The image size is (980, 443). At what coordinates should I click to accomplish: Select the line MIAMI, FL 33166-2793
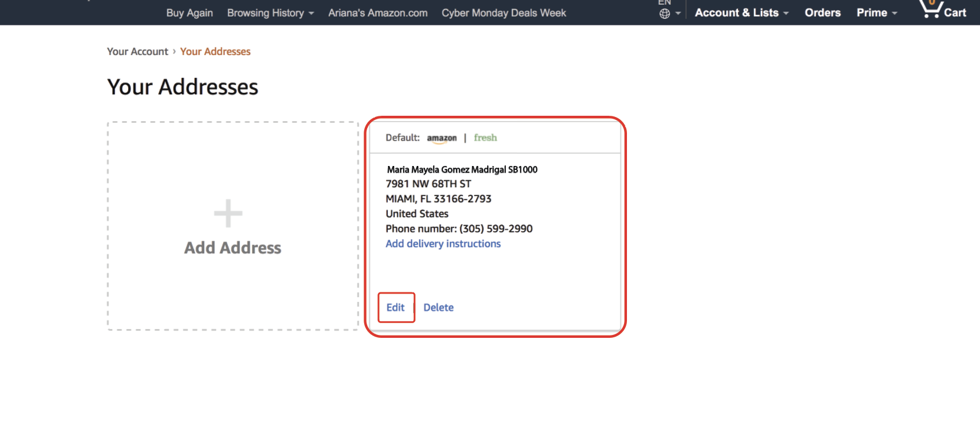pos(439,198)
